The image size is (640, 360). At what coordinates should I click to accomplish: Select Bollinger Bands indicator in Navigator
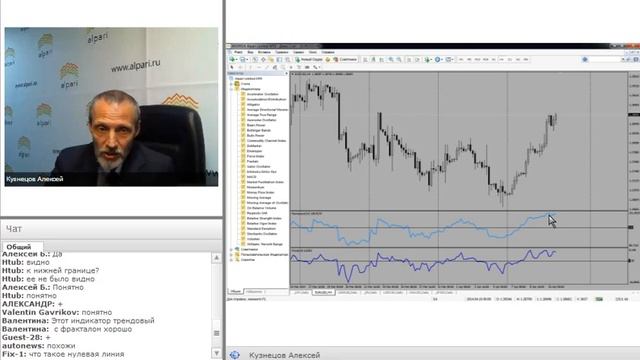(259, 130)
